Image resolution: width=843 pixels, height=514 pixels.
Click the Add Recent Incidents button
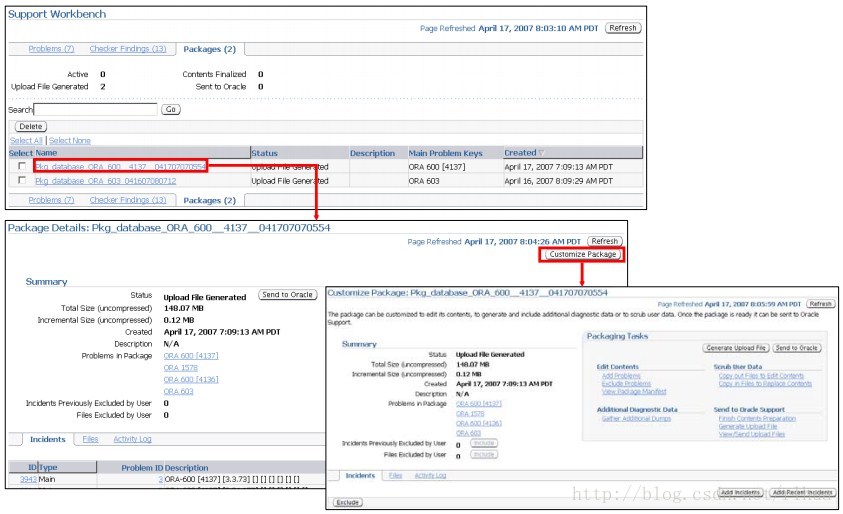[803, 492]
